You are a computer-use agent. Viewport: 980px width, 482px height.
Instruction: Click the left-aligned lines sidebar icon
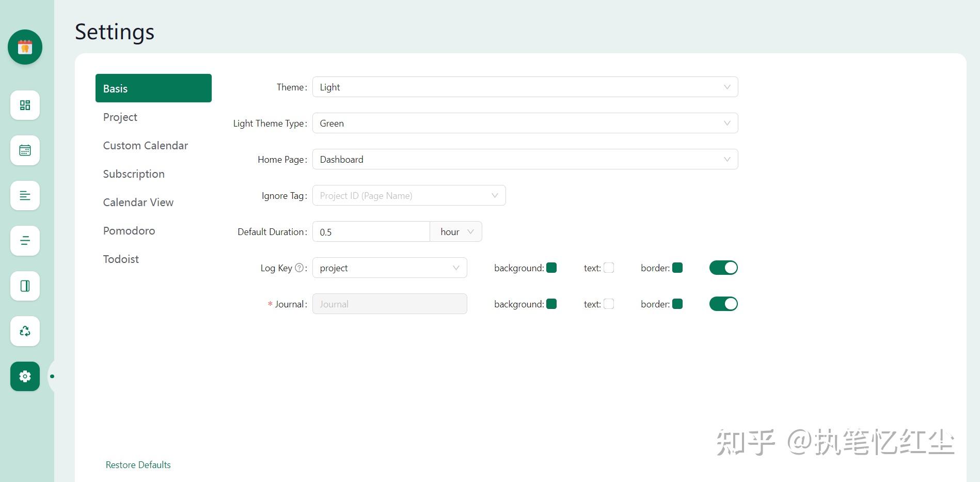click(25, 196)
